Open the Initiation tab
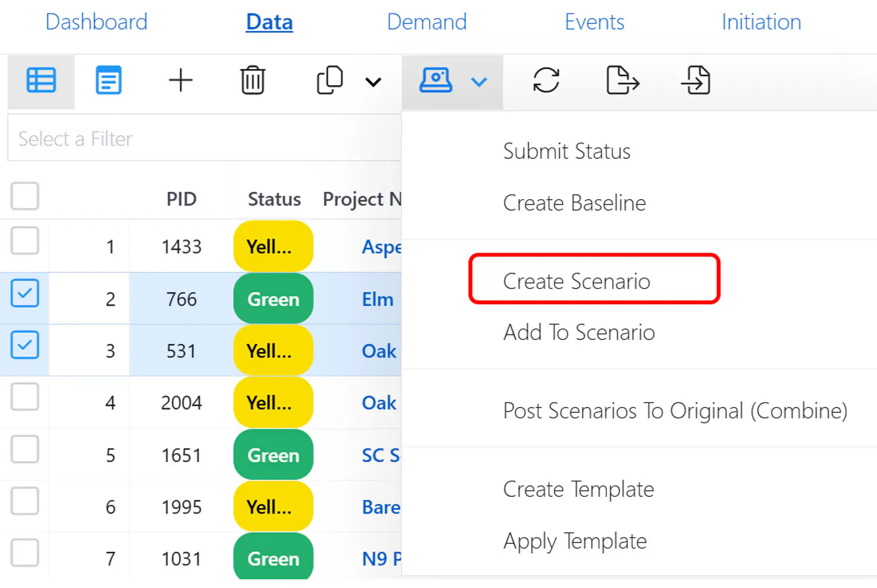 click(x=762, y=22)
